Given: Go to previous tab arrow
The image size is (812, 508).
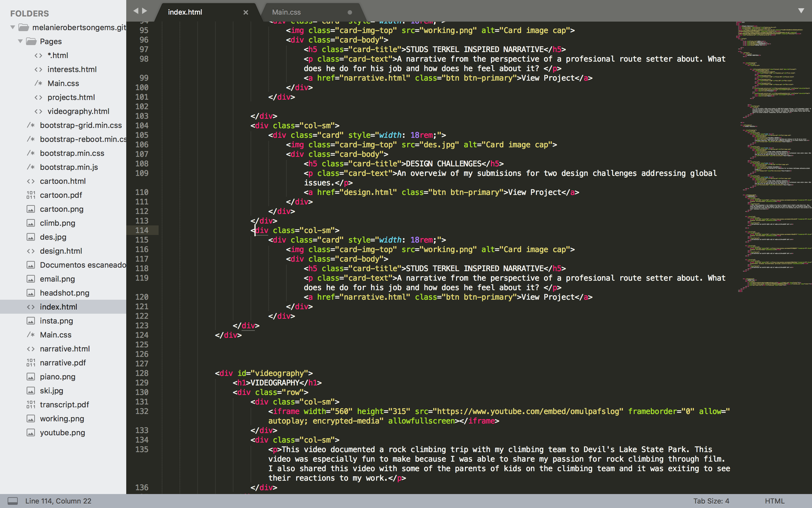Looking at the screenshot, I should 136,11.
